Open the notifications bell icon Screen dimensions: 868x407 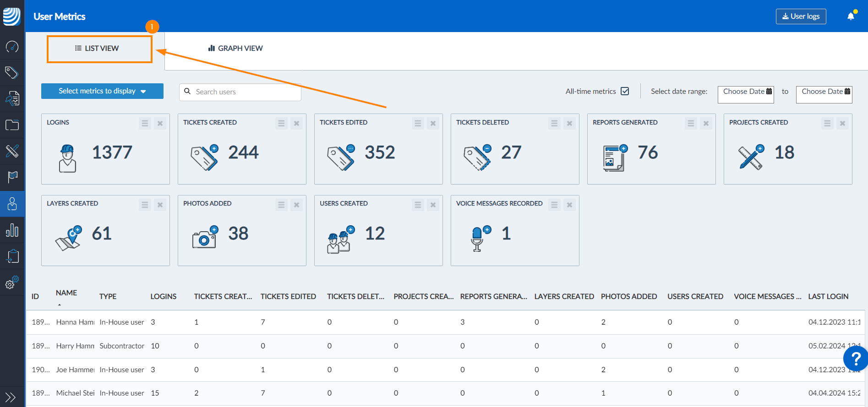pyautogui.click(x=851, y=16)
